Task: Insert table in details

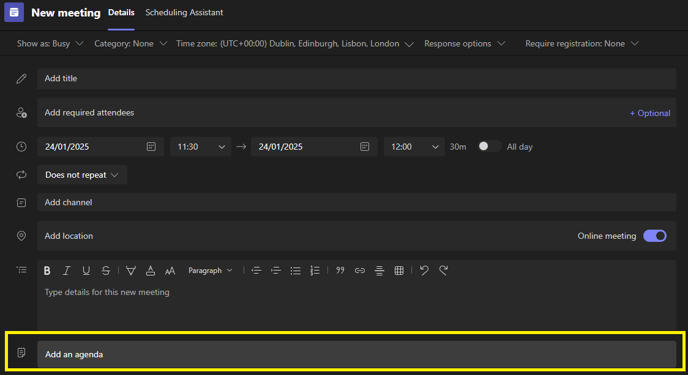Action: point(399,271)
